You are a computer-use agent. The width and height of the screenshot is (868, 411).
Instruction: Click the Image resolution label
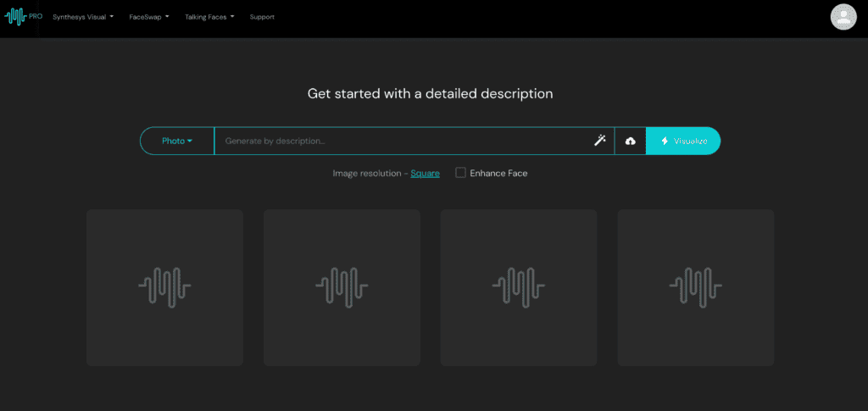tap(368, 173)
